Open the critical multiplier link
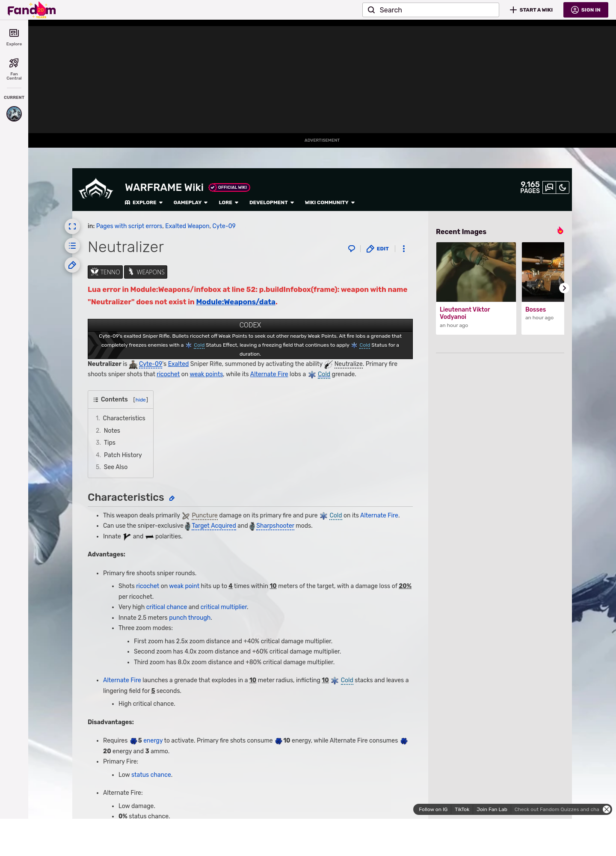The height and width of the screenshot is (856, 616). coord(224,607)
